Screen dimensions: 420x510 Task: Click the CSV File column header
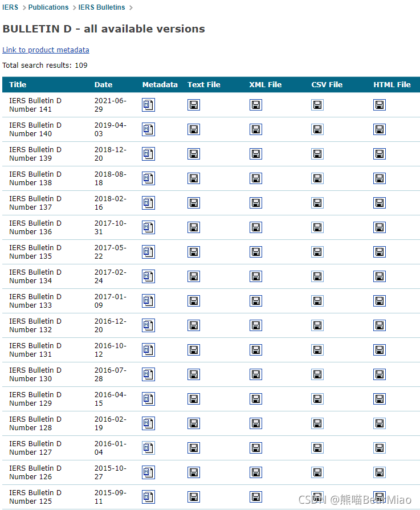tap(327, 84)
